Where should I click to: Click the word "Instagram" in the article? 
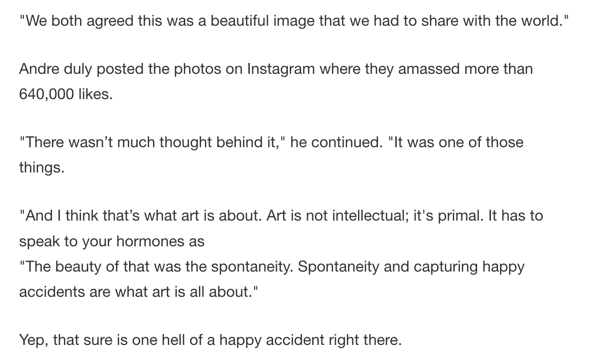[x=281, y=69]
